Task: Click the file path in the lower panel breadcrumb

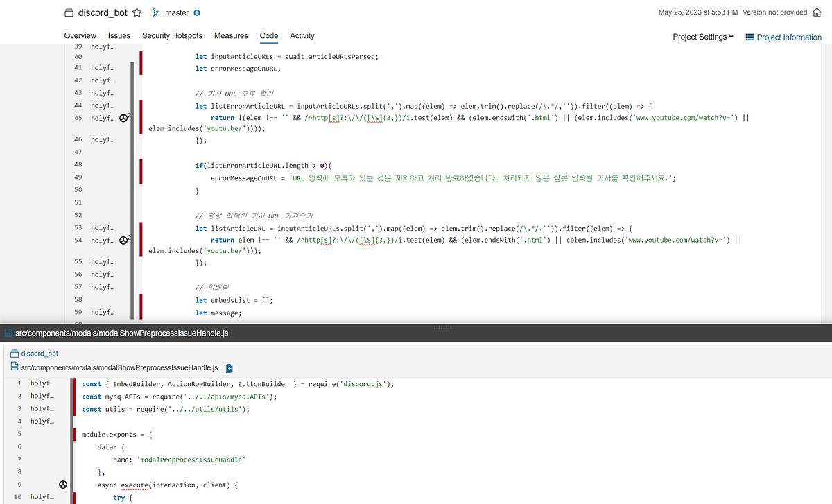Action: point(120,367)
